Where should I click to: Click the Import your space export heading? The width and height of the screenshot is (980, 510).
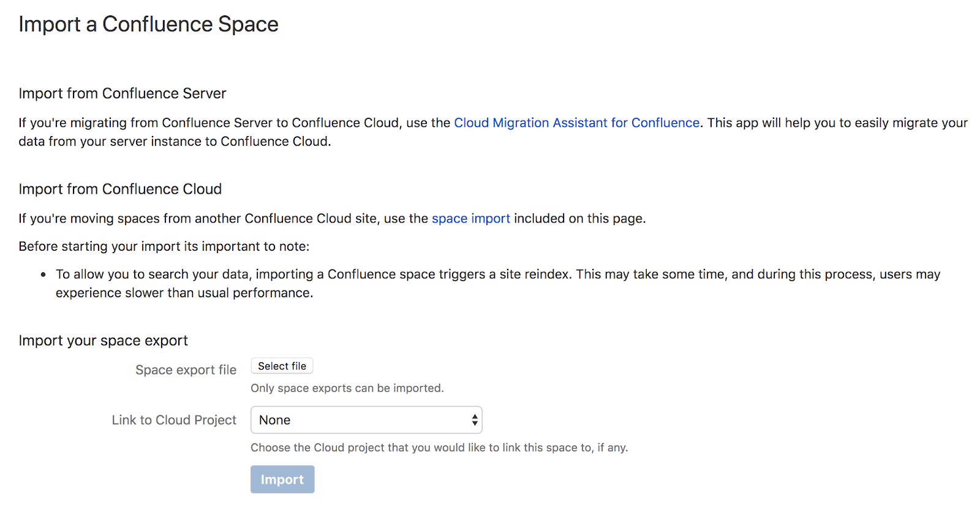pos(103,340)
